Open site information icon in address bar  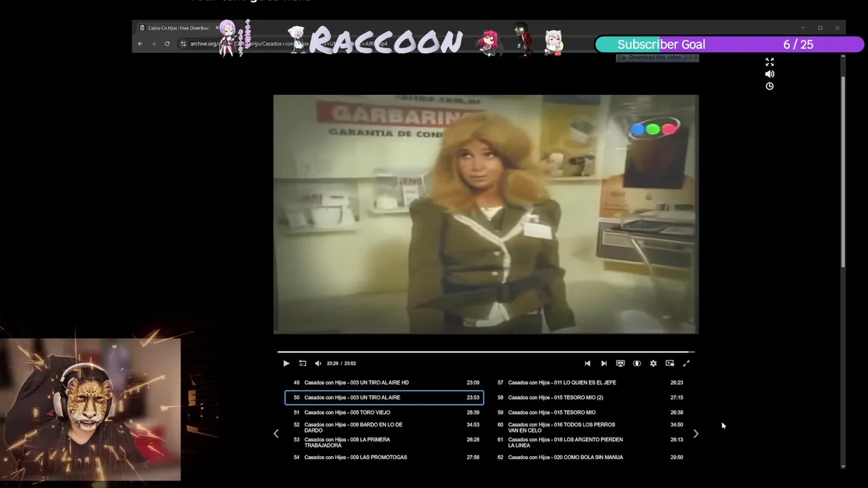(x=183, y=43)
